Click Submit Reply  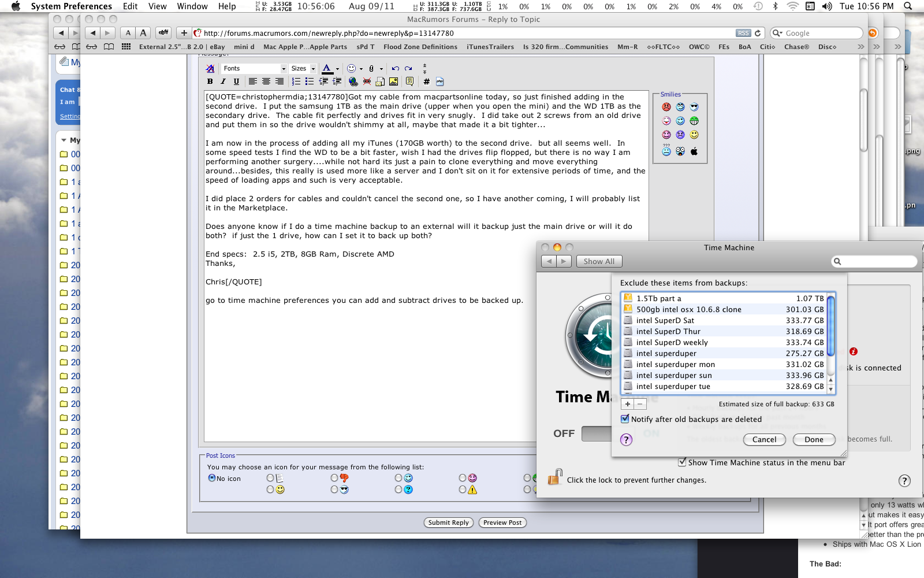click(449, 523)
